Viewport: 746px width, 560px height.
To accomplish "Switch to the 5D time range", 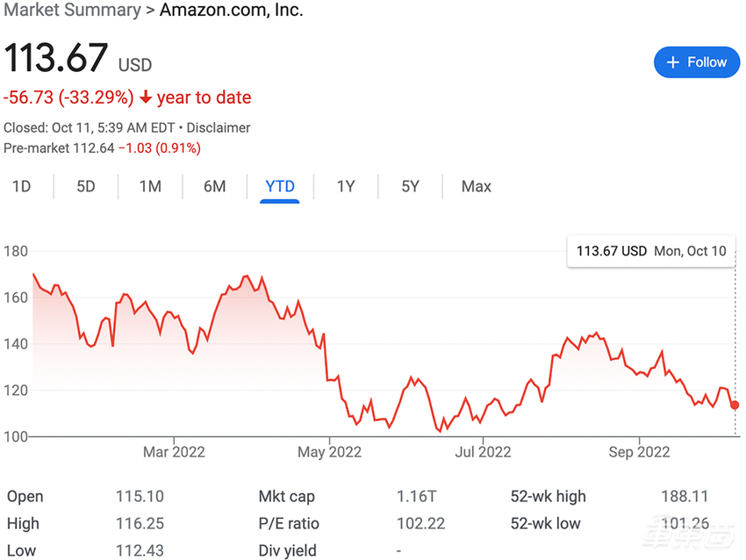I will (x=86, y=186).
